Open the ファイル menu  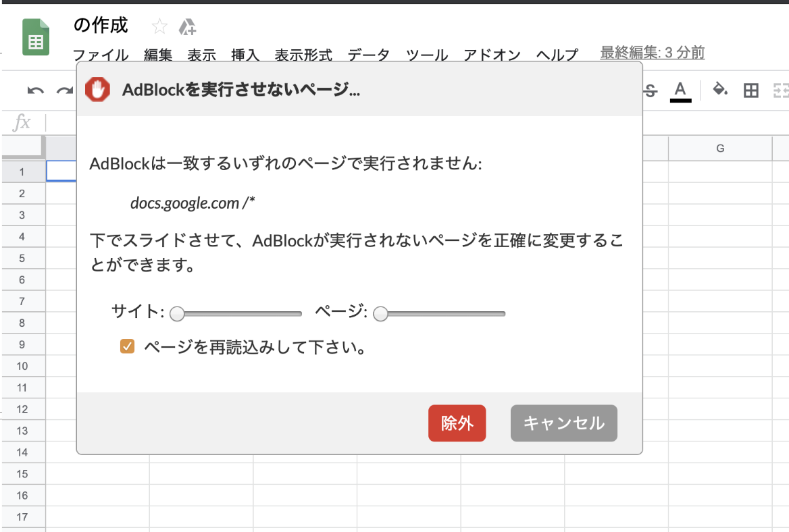coord(101,55)
